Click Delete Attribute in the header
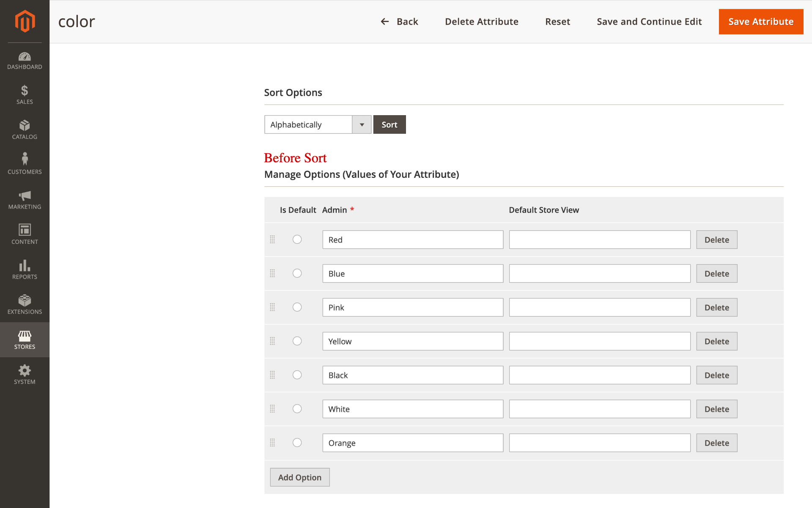 point(481,22)
